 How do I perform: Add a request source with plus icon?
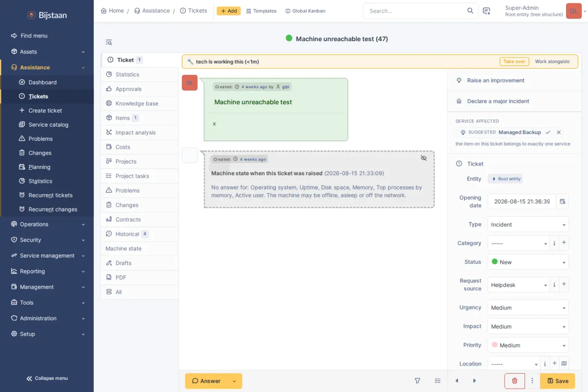click(564, 284)
